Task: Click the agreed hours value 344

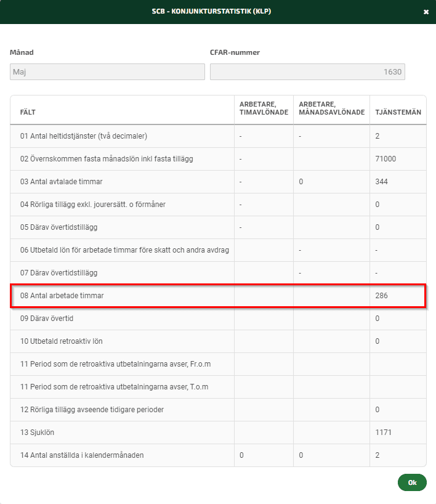Action: click(x=381, y=182)
